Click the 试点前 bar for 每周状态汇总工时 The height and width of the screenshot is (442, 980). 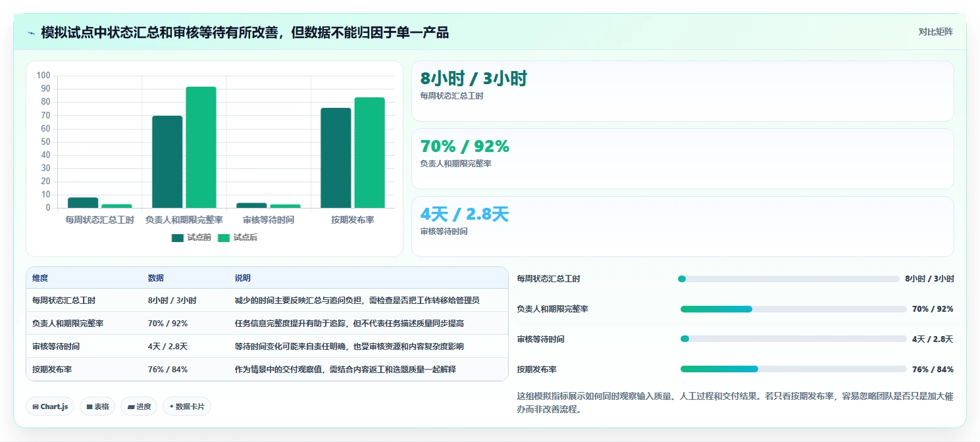pyautogui.click(x=83, y=203)
